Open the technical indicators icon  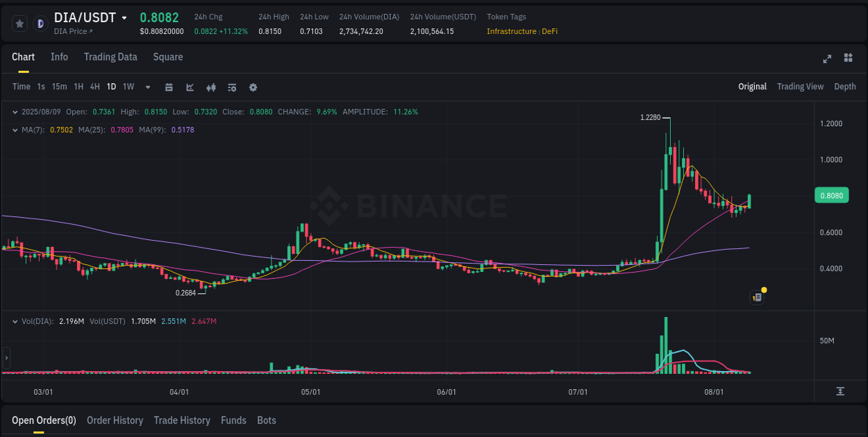click(190, 87)
